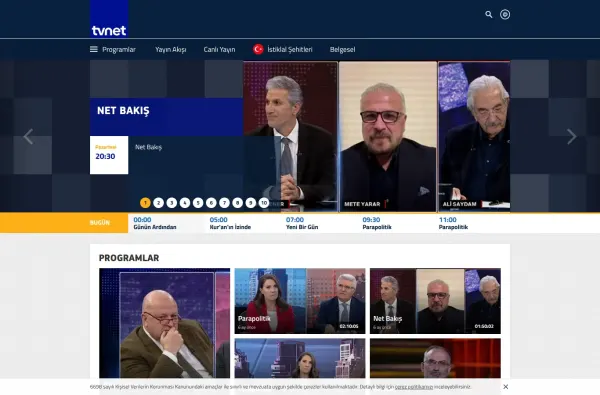The height and width of the screenshot is (395, 600).
Task: Open the large bald man program thumbnail
Action: tap(165, 323)
